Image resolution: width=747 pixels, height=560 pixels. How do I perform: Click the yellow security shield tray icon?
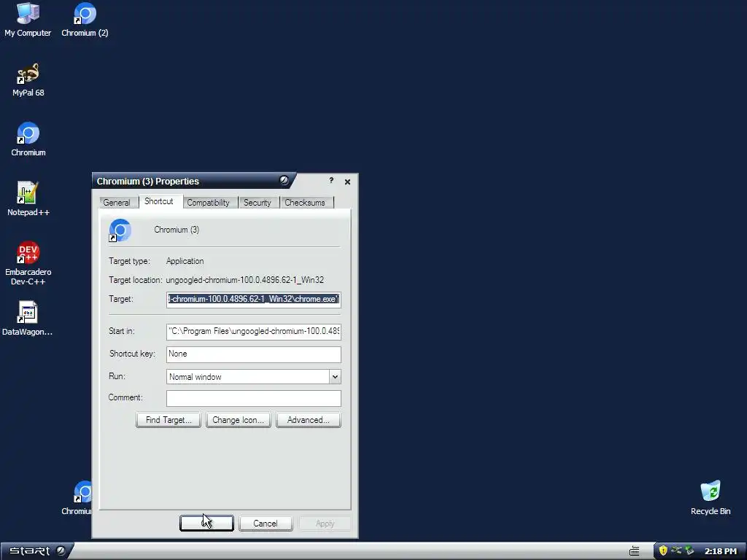click(x=662, y=551)
